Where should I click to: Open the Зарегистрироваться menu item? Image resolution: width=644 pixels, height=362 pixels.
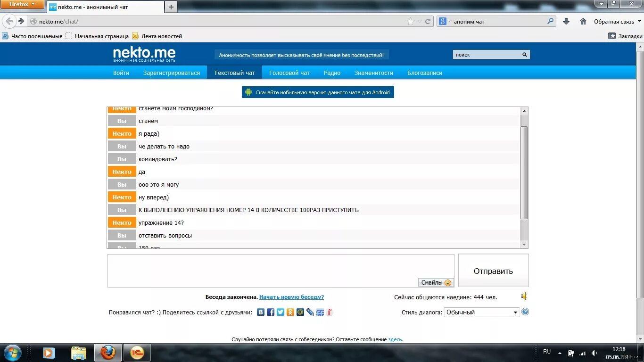click(x=172, y=73)
